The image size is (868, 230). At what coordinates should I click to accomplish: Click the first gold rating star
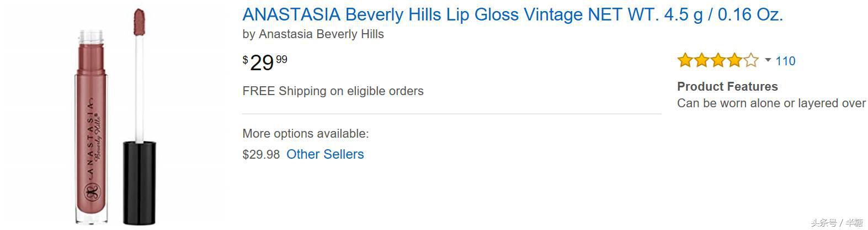coord(685,60)
